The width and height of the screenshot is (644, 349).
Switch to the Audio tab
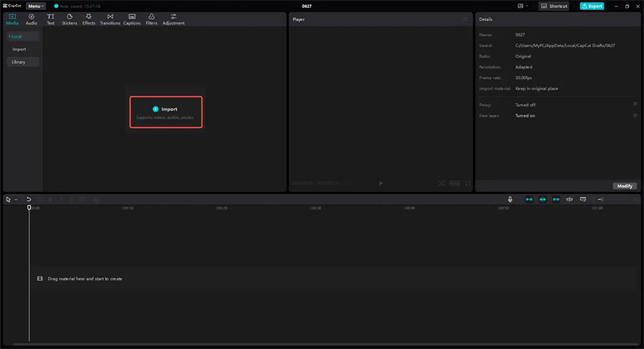coord(31,20)
